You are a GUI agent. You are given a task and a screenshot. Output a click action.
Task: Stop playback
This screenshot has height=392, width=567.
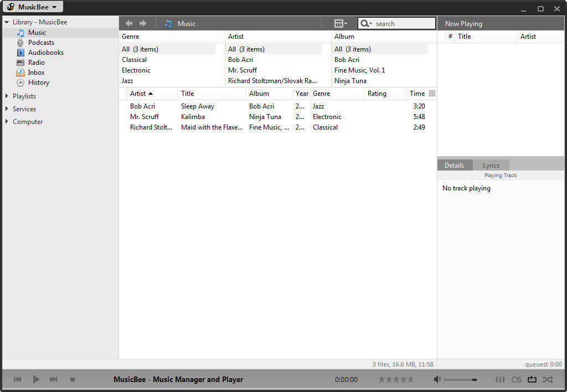point(73,379)
